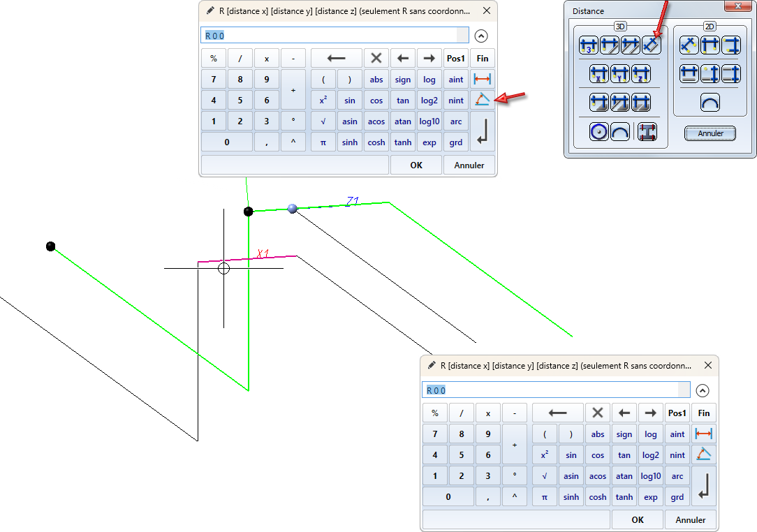Image resolution: width=757 pixels, height=532 pixels.
Task: Select 3D oblique point-to-edge distance icon
Action: (651, 45)
